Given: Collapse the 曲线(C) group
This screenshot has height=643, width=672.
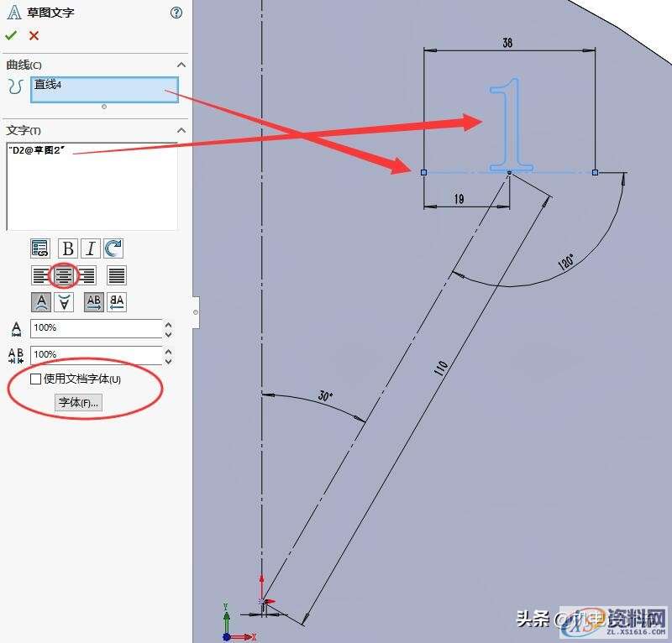Looking at the screenshot, I should coord(179,64).
